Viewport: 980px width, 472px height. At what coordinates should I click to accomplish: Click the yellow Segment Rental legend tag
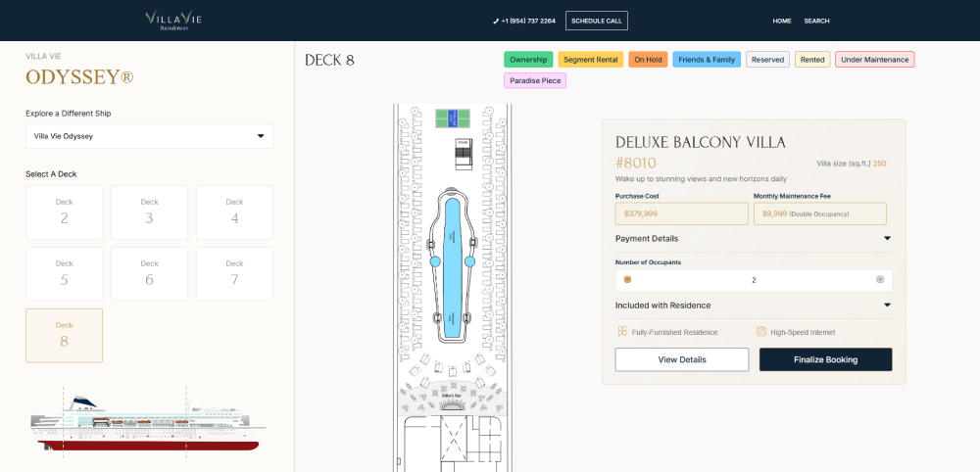(591, 60)
